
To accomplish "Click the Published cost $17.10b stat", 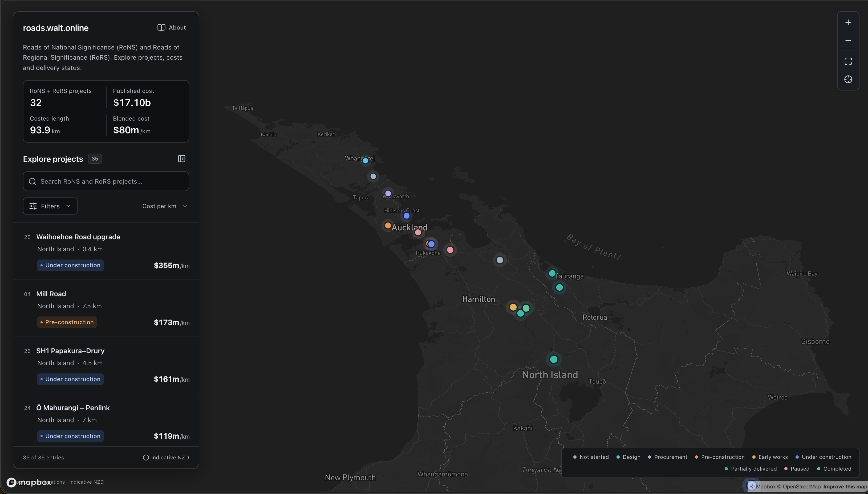I will click(133, 98).
